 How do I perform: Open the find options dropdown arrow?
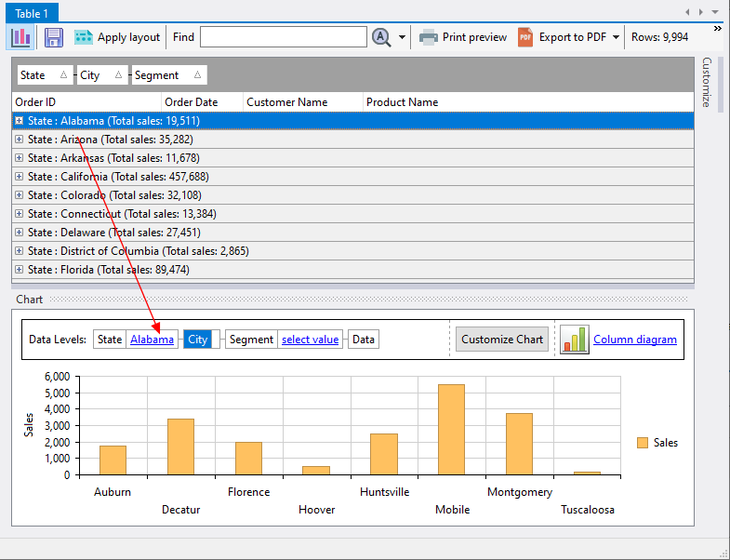point(403,38)
